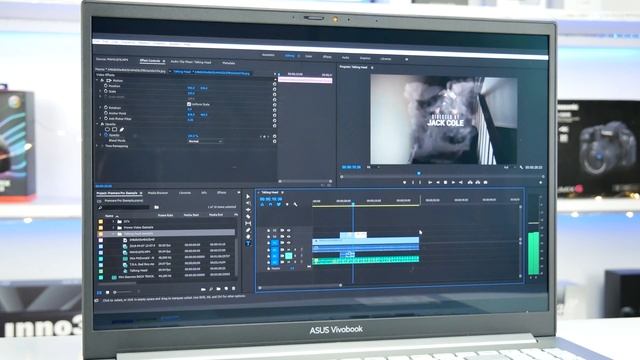Create ellipse mask under Opacity

(107, 129)
